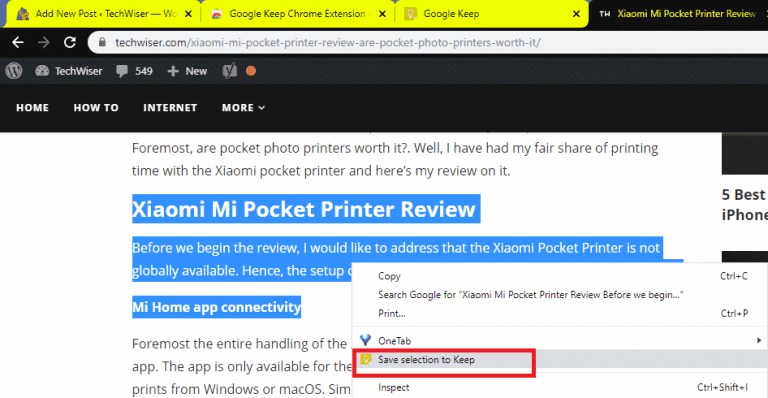Click the paragraph starting Before we begin the review
This screenshot has width=768, height=398.
pos(396,259)
